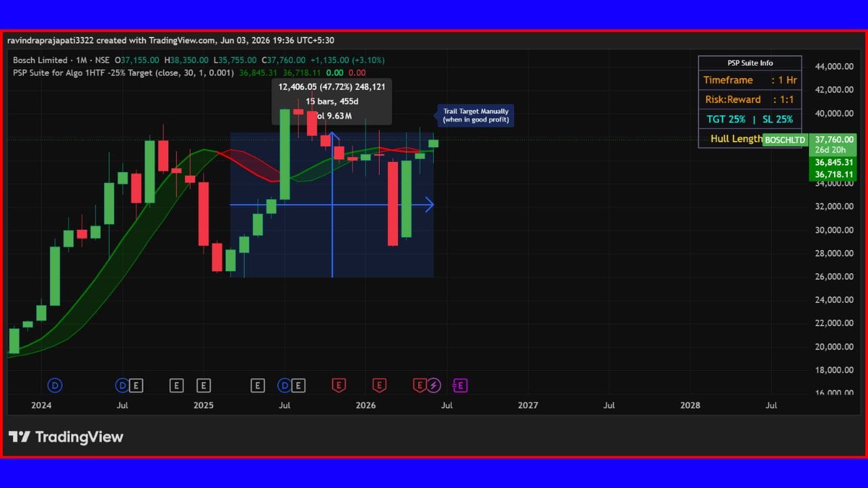Click the TradingView logo
868x488 pixels.
tap(66, 437)
